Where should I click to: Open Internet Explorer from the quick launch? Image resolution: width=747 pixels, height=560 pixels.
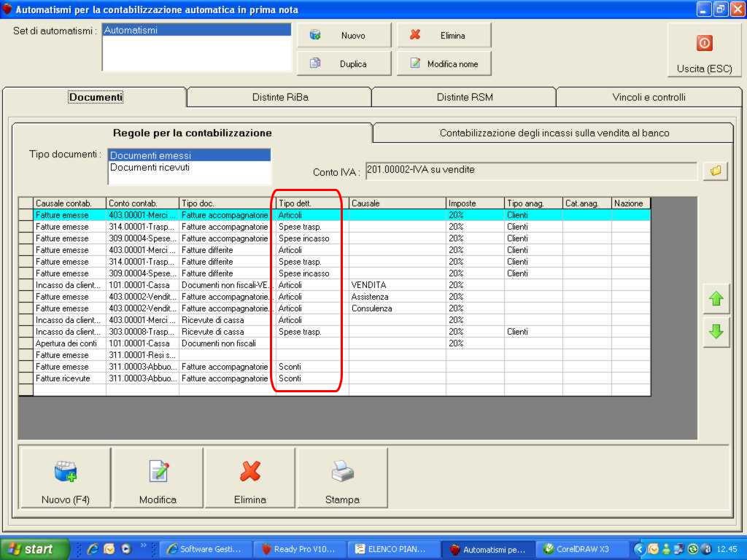pos(93,549)
